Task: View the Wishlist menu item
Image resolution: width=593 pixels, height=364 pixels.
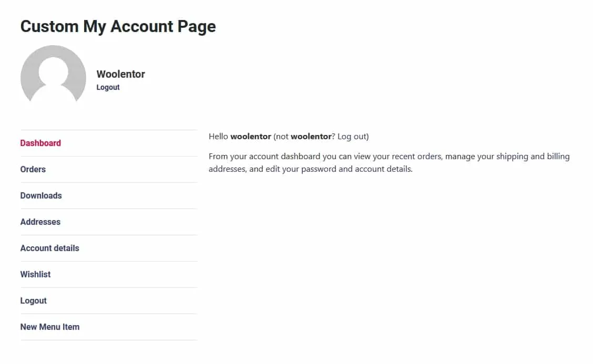Action: pos(36,274)
